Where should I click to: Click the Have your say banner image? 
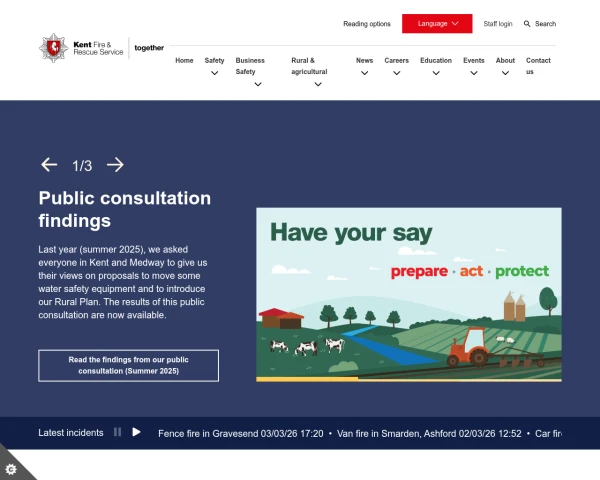click(x=409, y=293)
